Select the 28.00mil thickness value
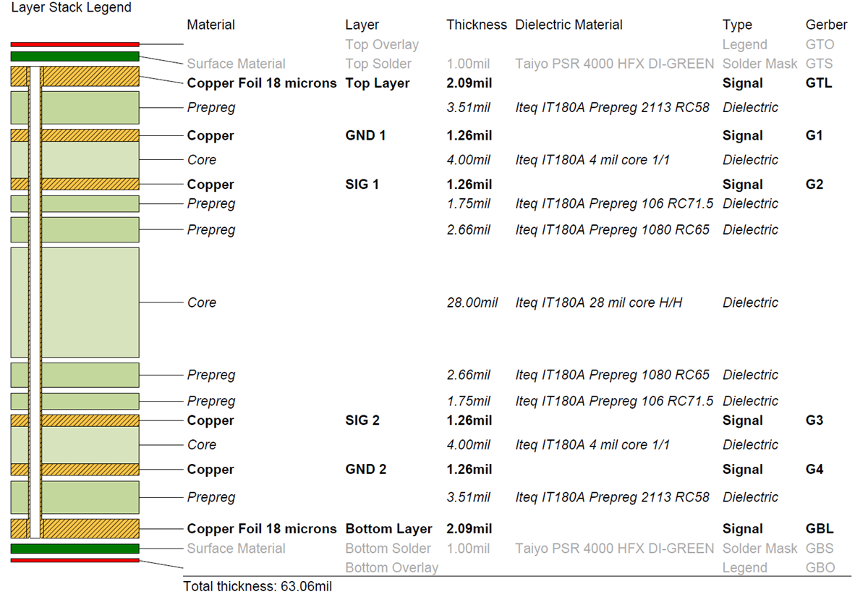 [x=472, y=302]
